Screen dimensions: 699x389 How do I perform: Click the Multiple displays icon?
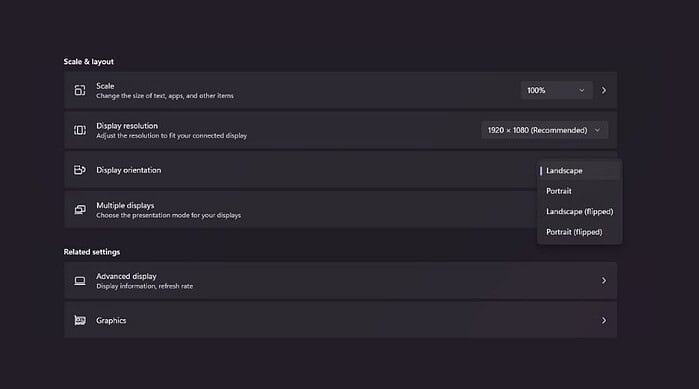tap(80, 210)
